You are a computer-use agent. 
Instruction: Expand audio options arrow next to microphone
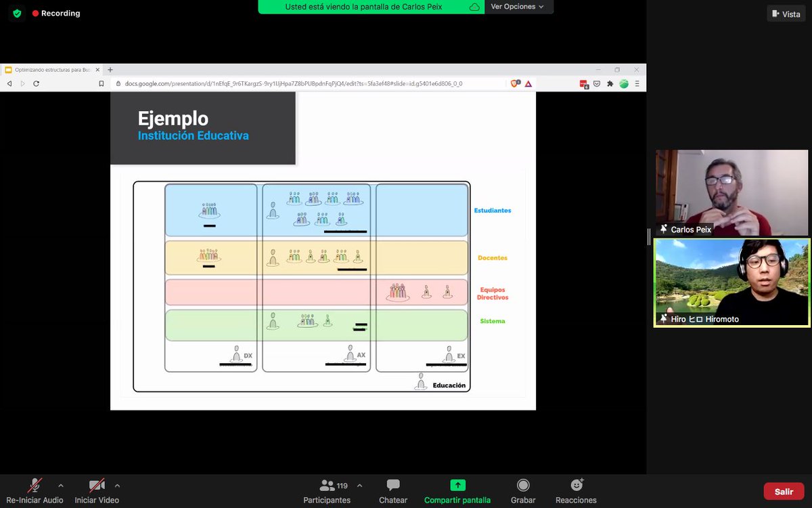click(61, 485)
